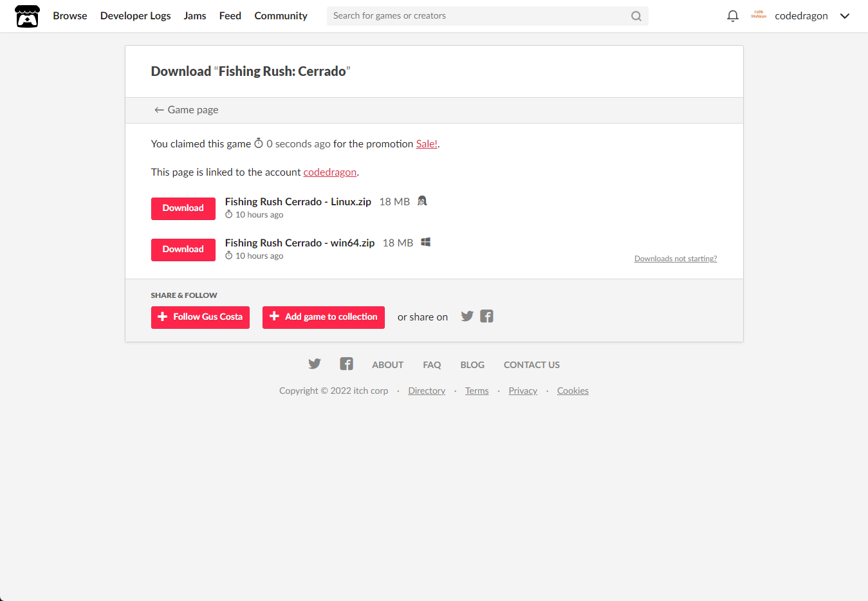Open the Terms link
Viewport: 868px width, 601px height.
pos(477,391)
